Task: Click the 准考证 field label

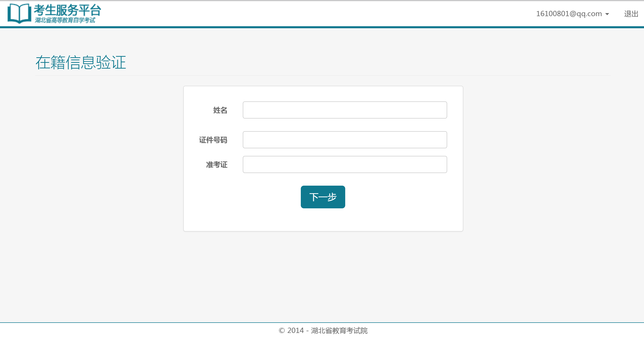Action: (217, 165)
